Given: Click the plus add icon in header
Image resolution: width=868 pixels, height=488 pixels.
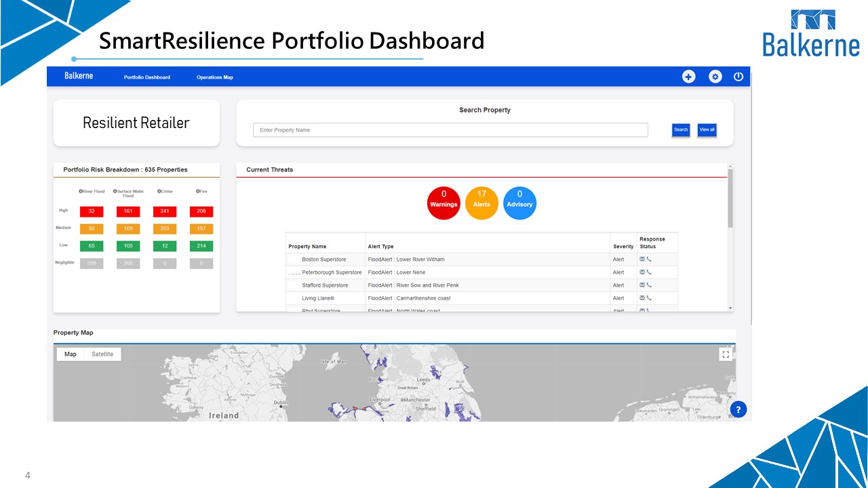Looking at the screenshot, I should [688, 77].
